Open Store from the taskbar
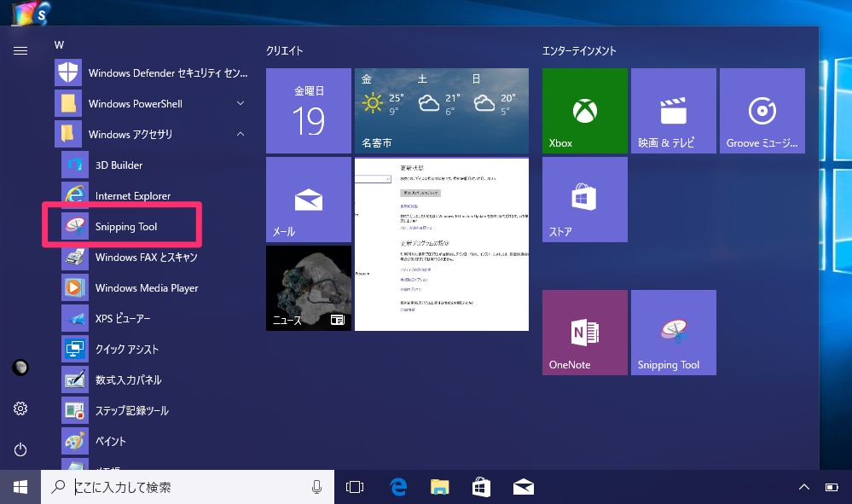 coord(481,487)
